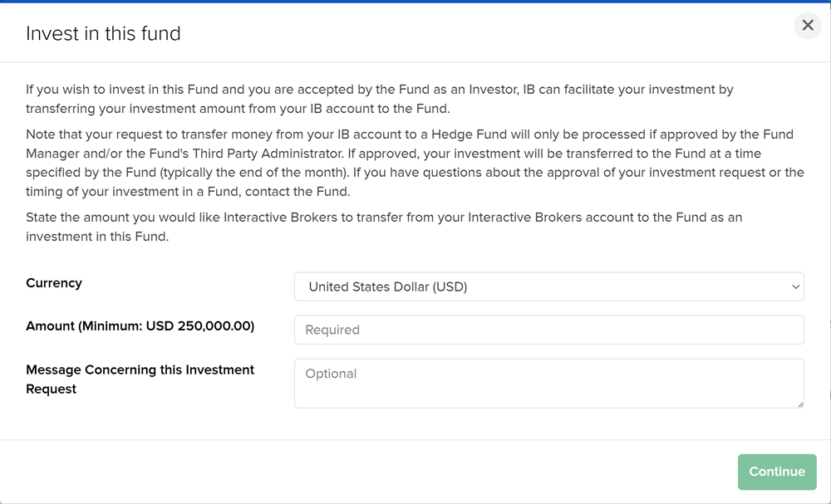Click the empty footer area left of Continue
The height and width of the screenshot is (504, 831).
pos(369,472)
